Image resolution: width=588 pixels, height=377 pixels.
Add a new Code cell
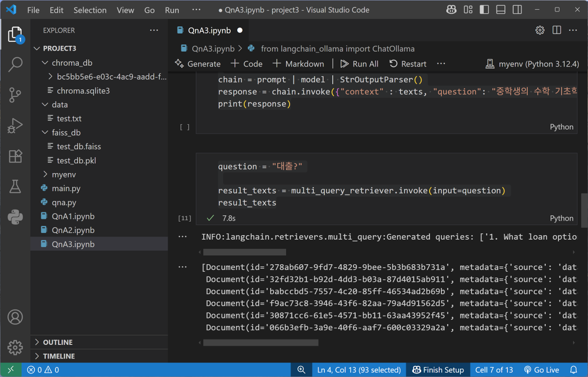point(247,64)
